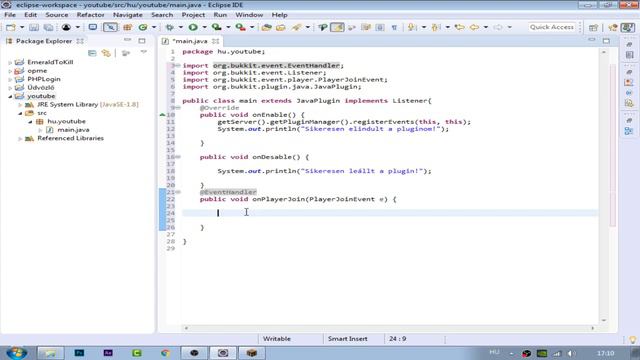
Task: Open the Coverage dropdown arrow
Action: coord(228,27)
